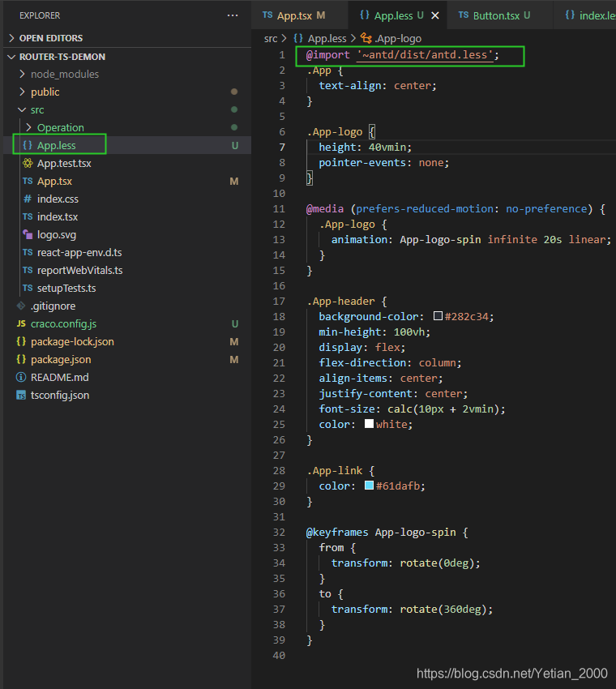Expand the Operation folder
The width and height of the screenshot is (616, 689).
click(x=127, y=127)
